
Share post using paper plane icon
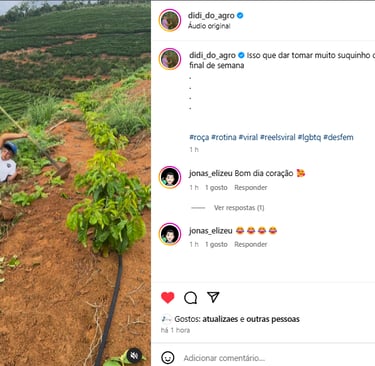point(213,297)
